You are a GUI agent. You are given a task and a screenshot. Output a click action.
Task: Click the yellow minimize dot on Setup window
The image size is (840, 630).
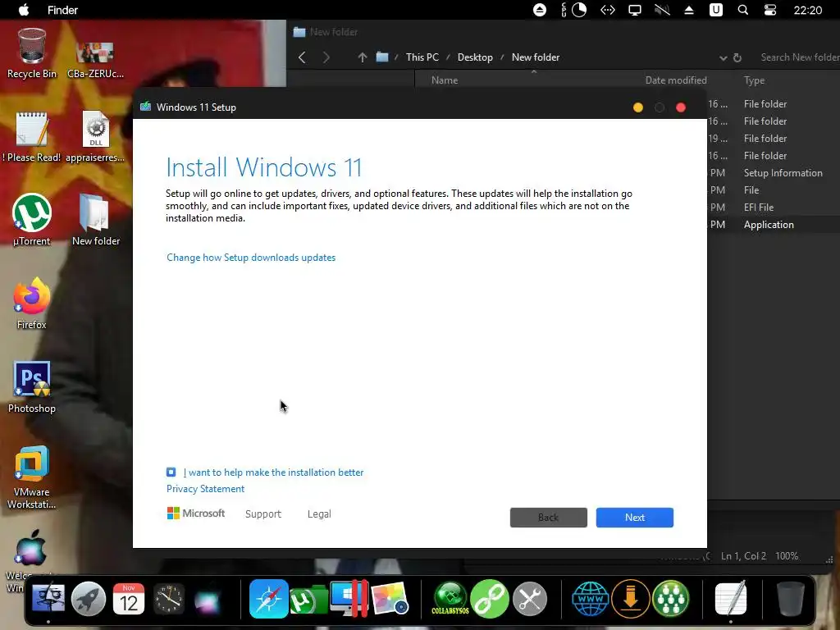click(637, 107)
